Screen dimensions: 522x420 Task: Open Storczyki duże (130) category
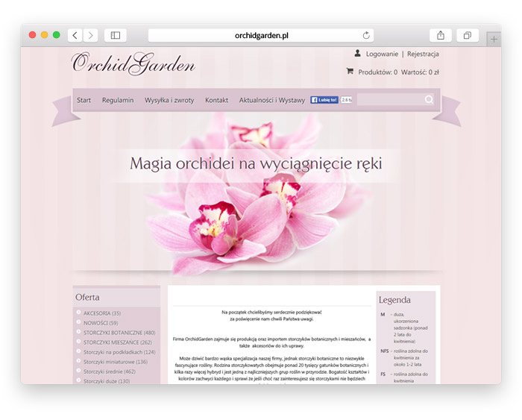[107, 381]
